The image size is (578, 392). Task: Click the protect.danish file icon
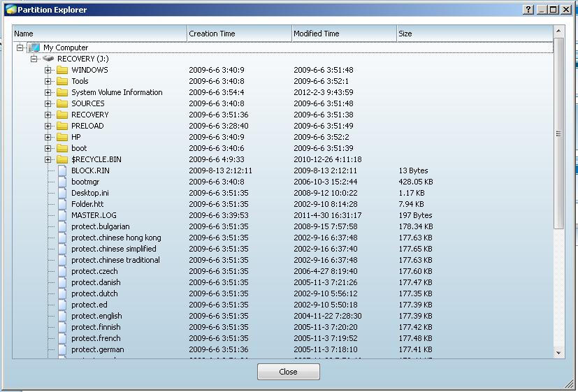[62, 282]
